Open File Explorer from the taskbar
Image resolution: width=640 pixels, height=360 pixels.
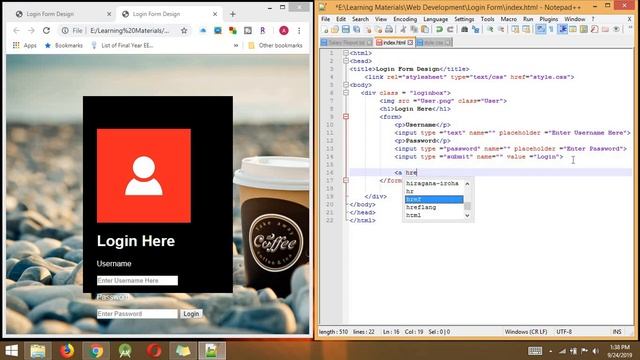tap(38, 351)
